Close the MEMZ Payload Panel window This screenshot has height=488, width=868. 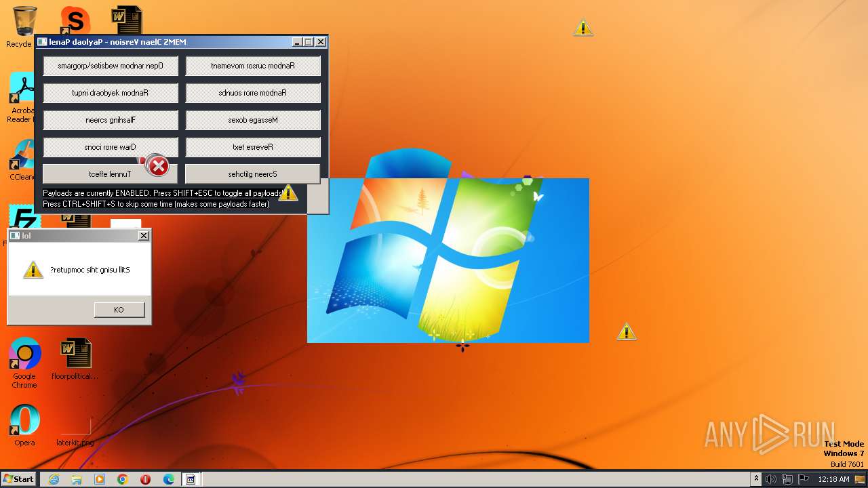(321, 42)
